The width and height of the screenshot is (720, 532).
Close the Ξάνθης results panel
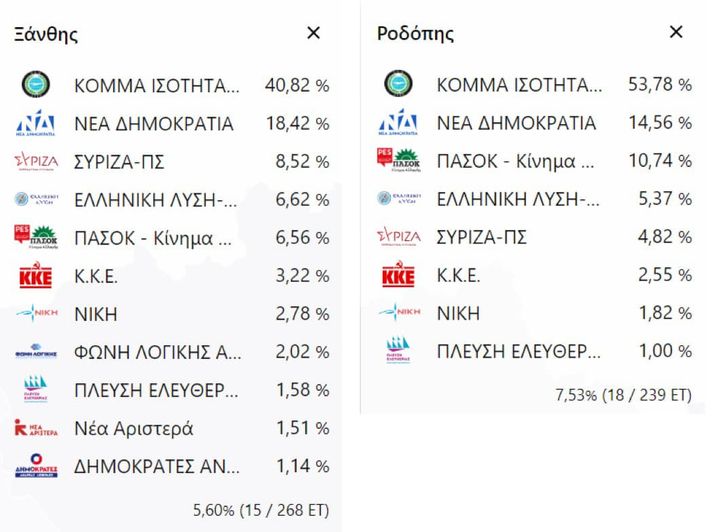[x=313, y=33]
